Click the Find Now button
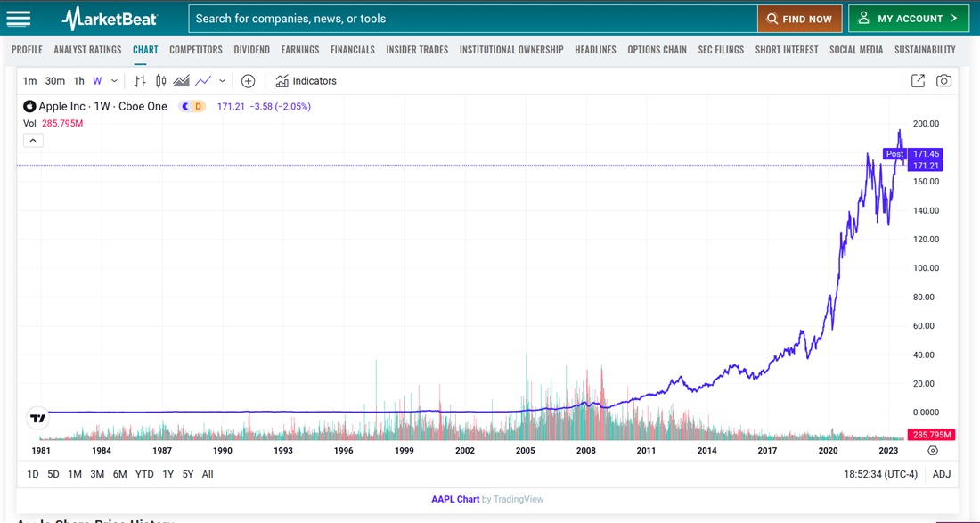The width and height of the screenshot is (980, 523). [799, 19]
